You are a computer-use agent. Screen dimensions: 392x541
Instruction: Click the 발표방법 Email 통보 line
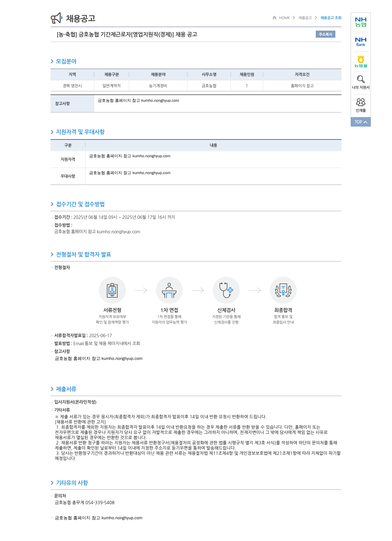pos(97,344)
